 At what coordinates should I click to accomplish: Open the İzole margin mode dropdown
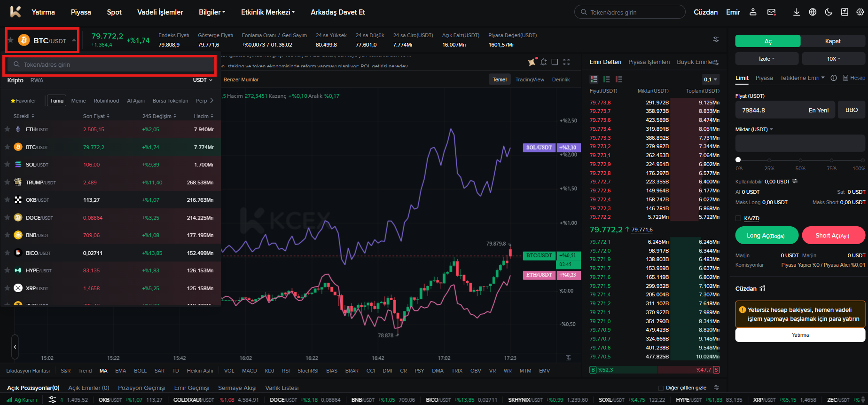[x=766, y=59]
